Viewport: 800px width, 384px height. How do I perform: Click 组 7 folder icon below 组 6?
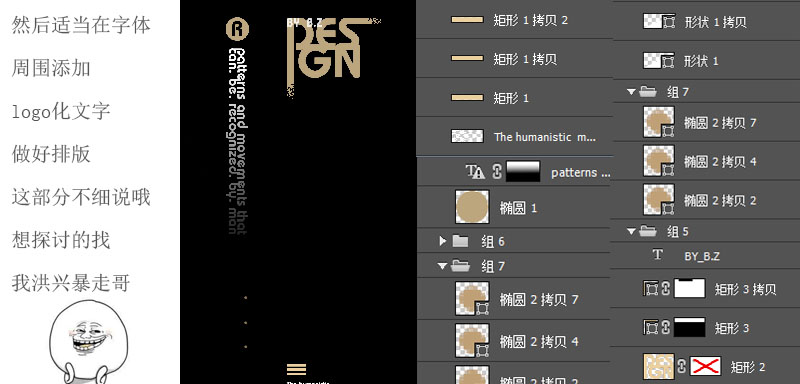tap(461, 266)
